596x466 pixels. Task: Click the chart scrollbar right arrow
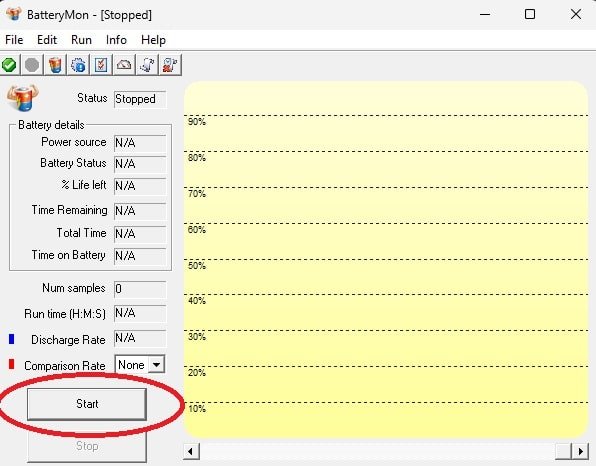(x=580, y=451)
